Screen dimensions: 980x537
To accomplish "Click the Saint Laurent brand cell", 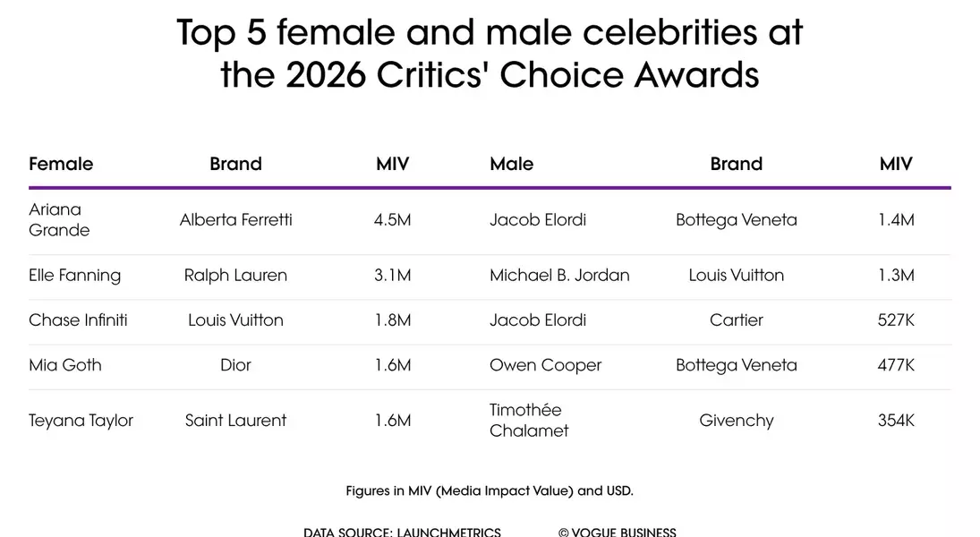I will coord(235,421).
